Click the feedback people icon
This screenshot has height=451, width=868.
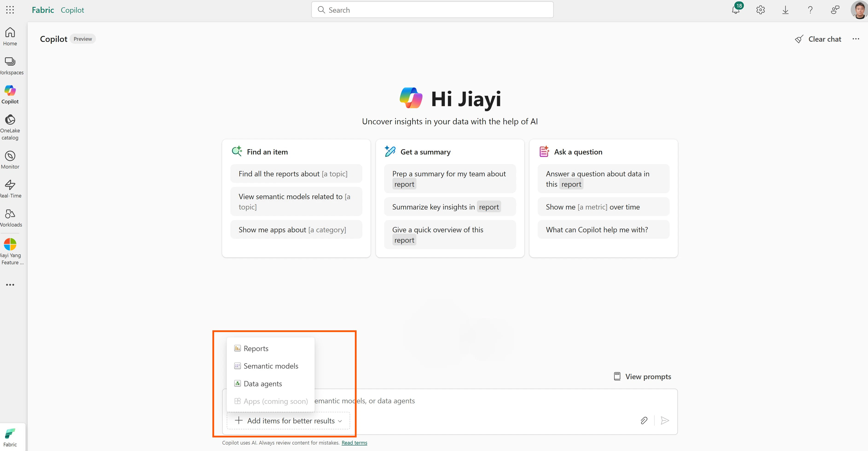(x=835, y=10)
